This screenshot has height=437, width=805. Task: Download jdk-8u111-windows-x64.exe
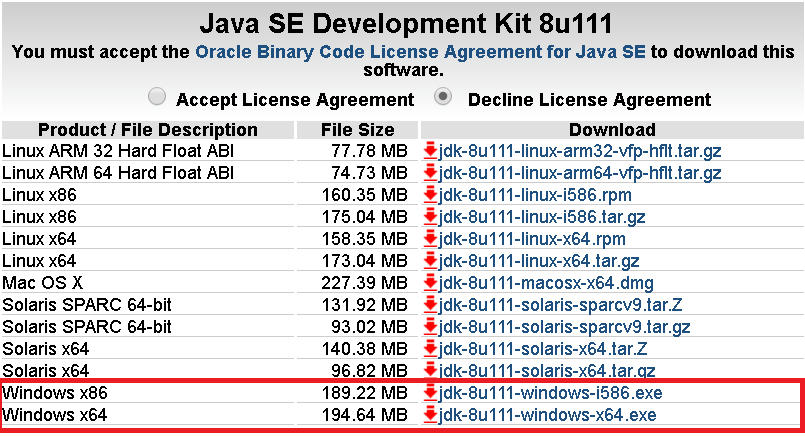point(547,415)
